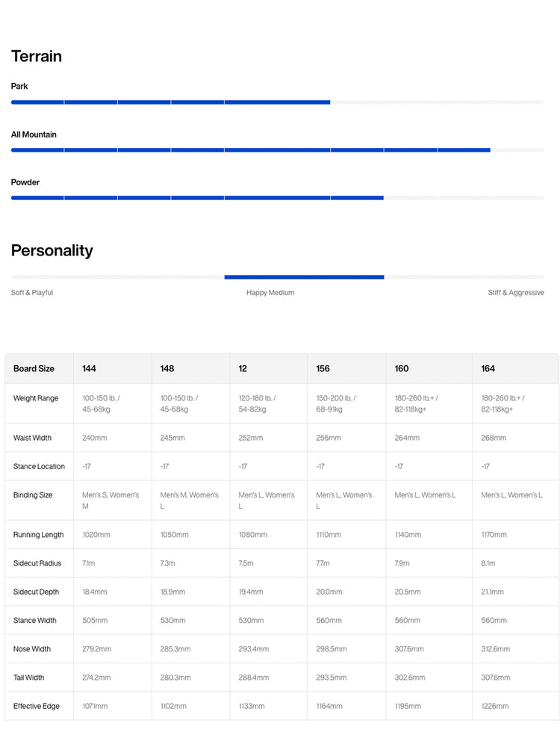560x747 pixels.
Task: Select the 148 board size column header
Action: point(167,369)
